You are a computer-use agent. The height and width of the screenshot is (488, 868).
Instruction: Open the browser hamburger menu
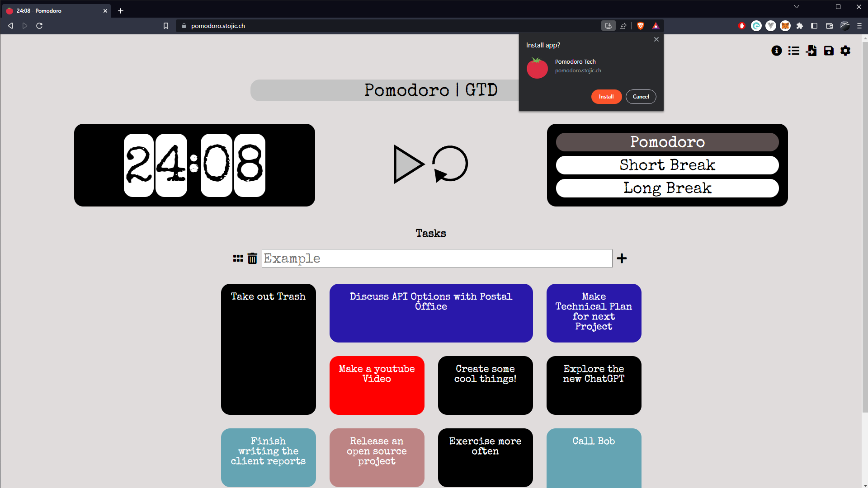(x=860, y=26)
